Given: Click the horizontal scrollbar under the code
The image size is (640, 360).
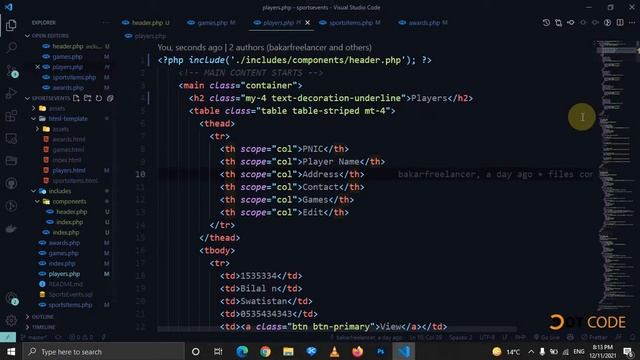Looking at the screenshot, I should pyautogui.click(x=337, y=329).
